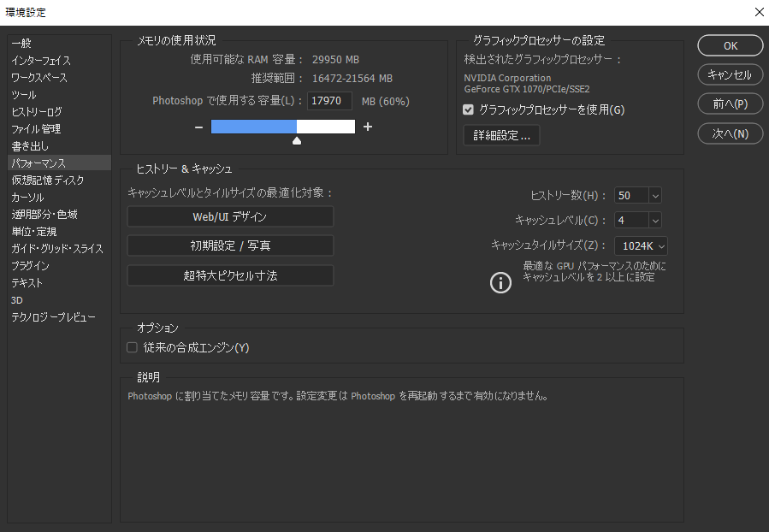Screen dimensions: 769x532
Task: Click the 超特大ピクセル寸法 preset button
Action: (230, 275)
